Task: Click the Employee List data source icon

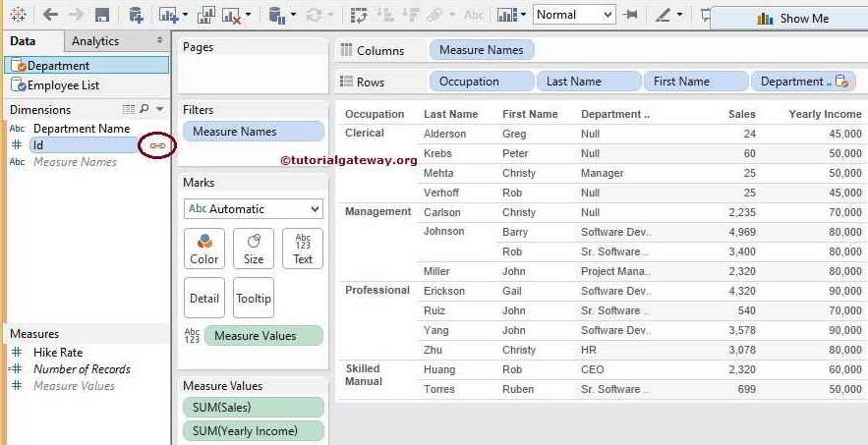Action: tap(19, 85)
